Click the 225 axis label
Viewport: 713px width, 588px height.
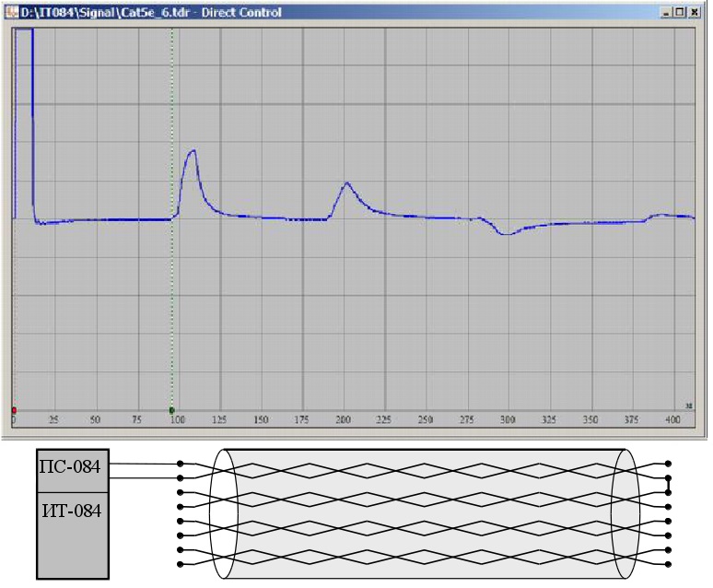click(384, 419)
